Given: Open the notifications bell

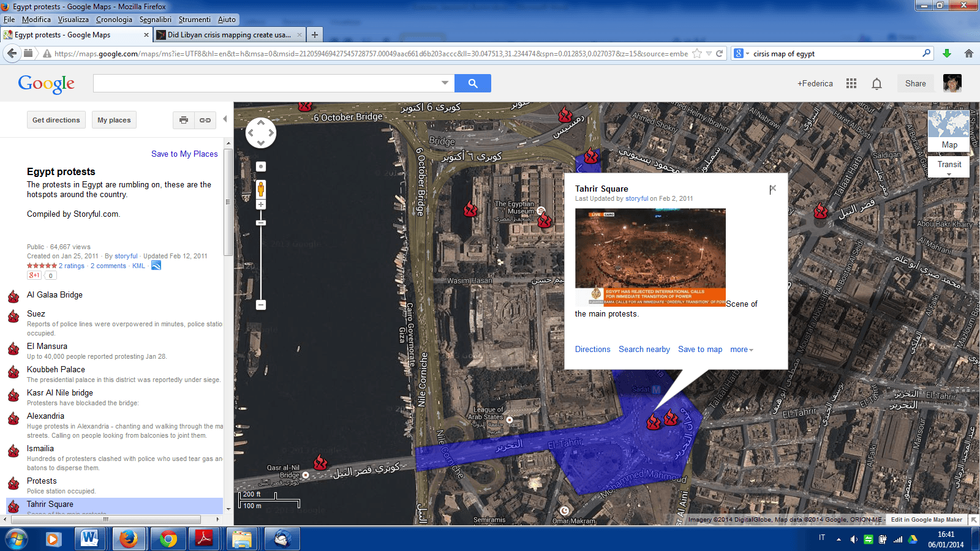Looking at the screenshot, I should click(876, 84).
